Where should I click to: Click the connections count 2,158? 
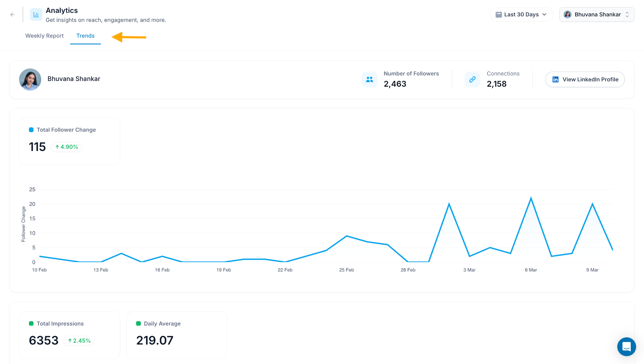497,84
